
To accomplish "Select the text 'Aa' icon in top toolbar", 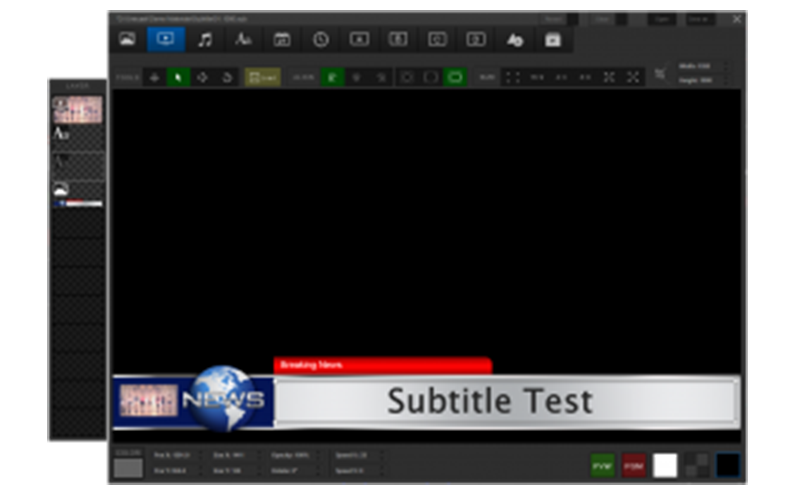I will pos(243,39).
